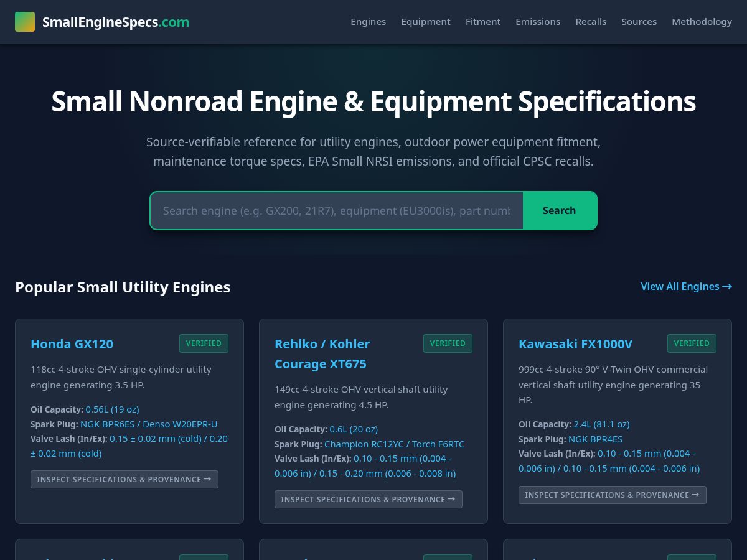Viewport: 747px width, 560px height.
Task: Go to the Fitment page
Action: point(483,22)
